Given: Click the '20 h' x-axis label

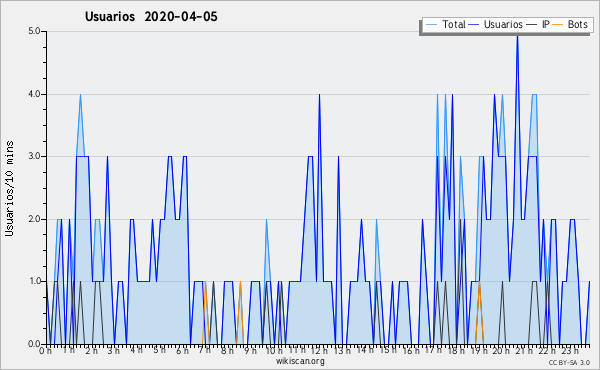Looking at the screenshot, I should 501,351.
